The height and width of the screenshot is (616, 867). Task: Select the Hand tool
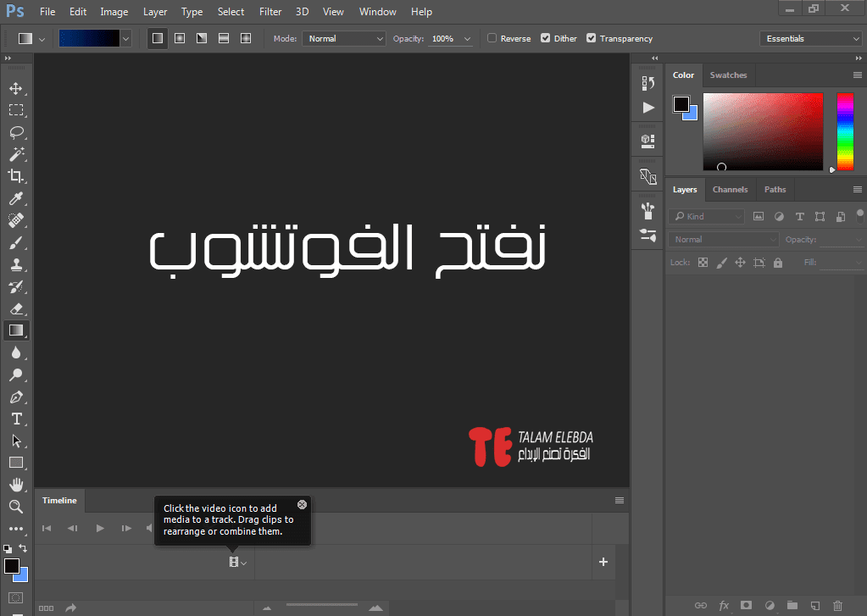pos(16,485)
